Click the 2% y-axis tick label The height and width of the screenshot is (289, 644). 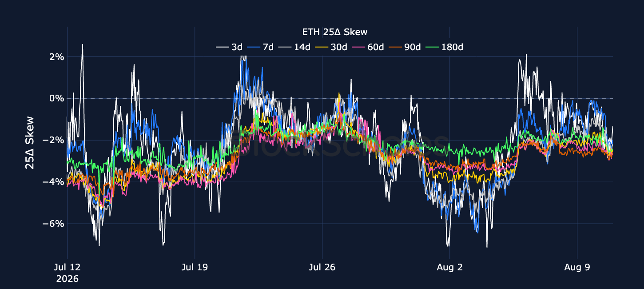(57, 57)
